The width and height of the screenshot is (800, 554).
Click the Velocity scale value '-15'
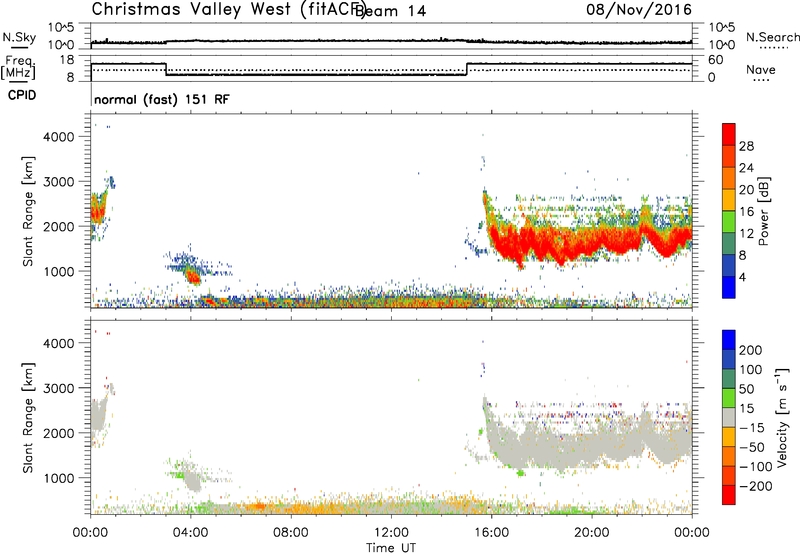point(750,428)
